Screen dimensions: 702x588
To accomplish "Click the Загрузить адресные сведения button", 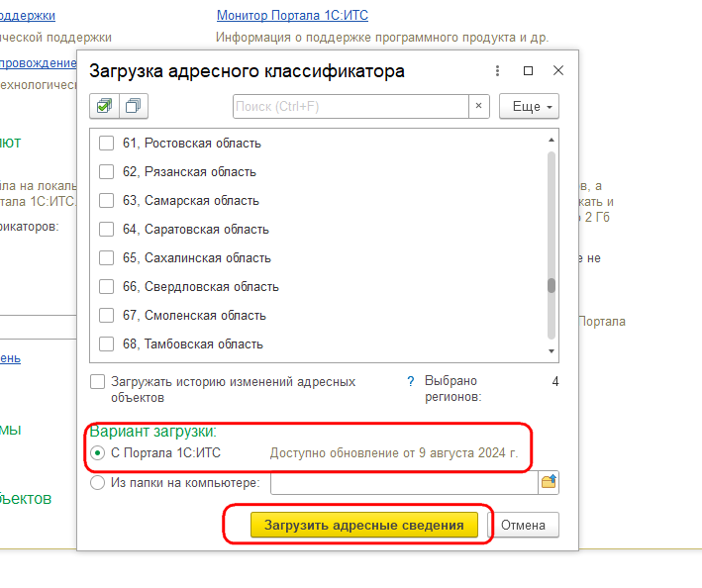I will coord(364,525).
